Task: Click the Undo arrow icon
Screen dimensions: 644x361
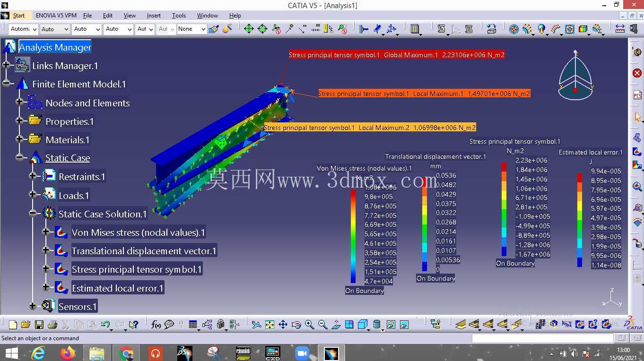Action: coord(105,324)
